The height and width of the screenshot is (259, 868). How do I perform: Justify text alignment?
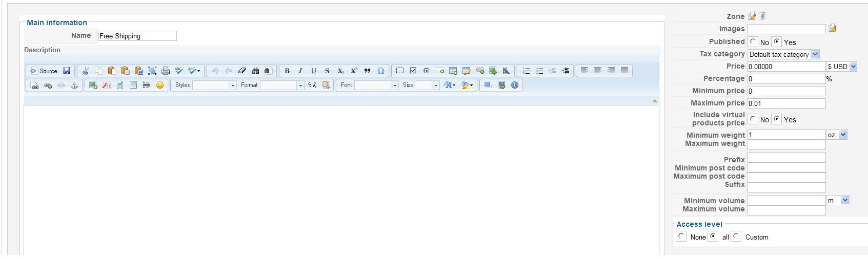[624, 71]
